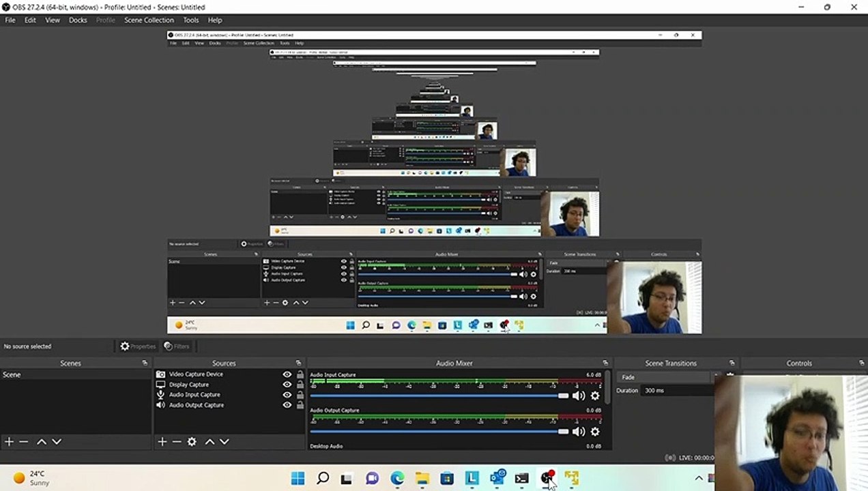Viewport: 868px width, 491px height.
Task: Remove selected scene with minus icon
Action: point(24,442)
